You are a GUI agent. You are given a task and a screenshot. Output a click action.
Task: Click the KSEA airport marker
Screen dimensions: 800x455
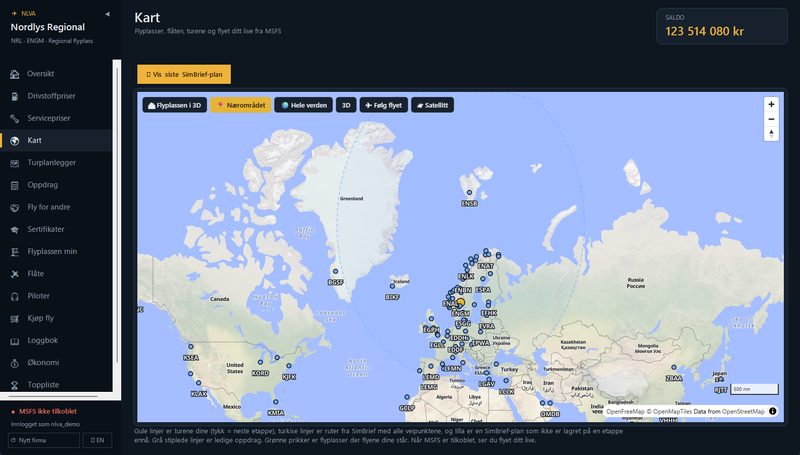[190, 347]
